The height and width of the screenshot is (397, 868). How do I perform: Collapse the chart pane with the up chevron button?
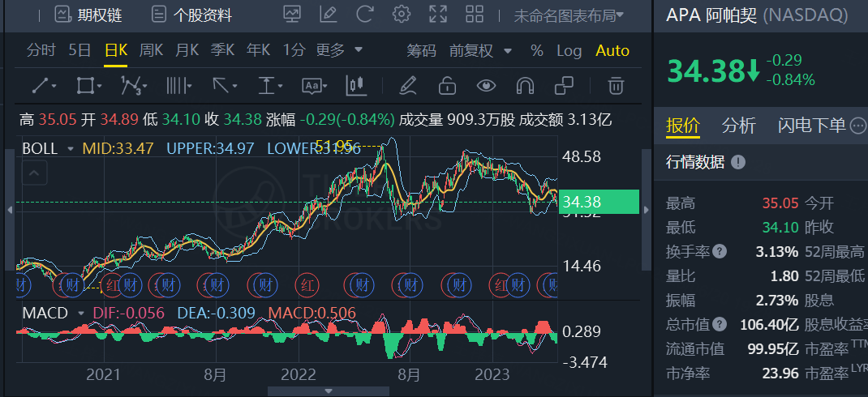point(34,173)
